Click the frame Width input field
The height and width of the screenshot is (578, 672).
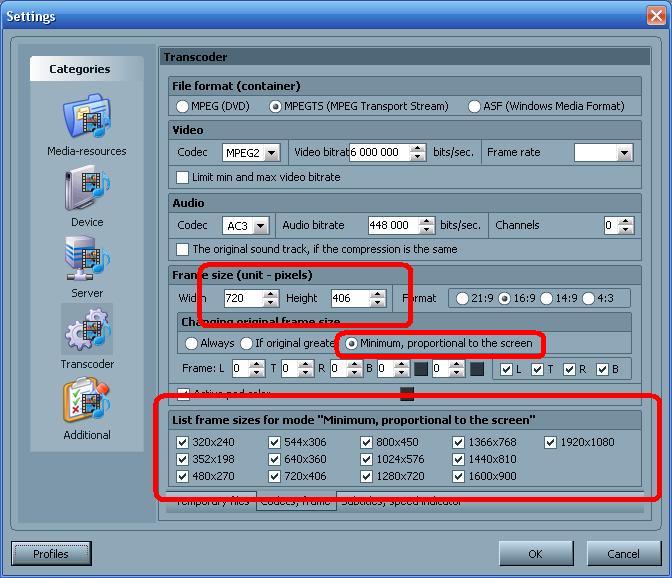pyautogui.click(x=243, y=298)
